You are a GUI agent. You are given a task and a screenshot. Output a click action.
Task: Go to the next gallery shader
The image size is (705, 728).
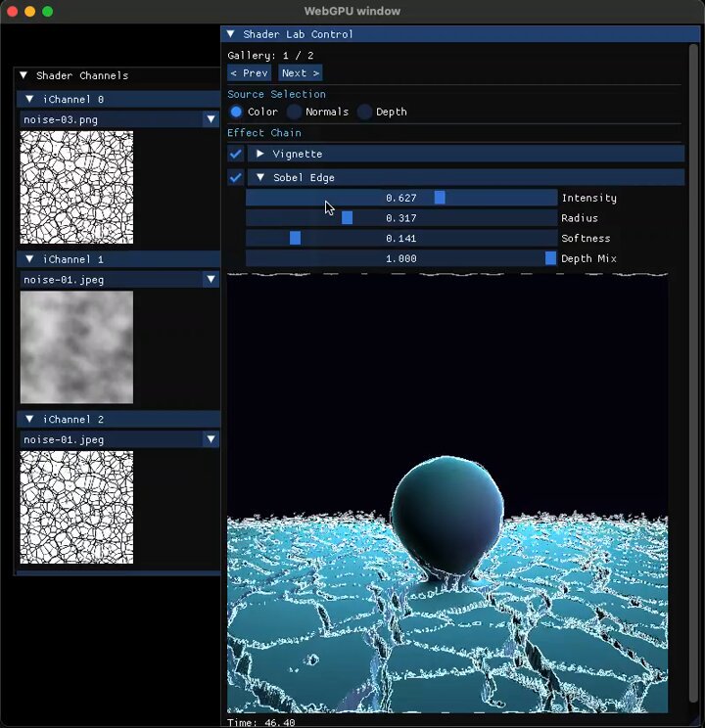coord(301,72)
